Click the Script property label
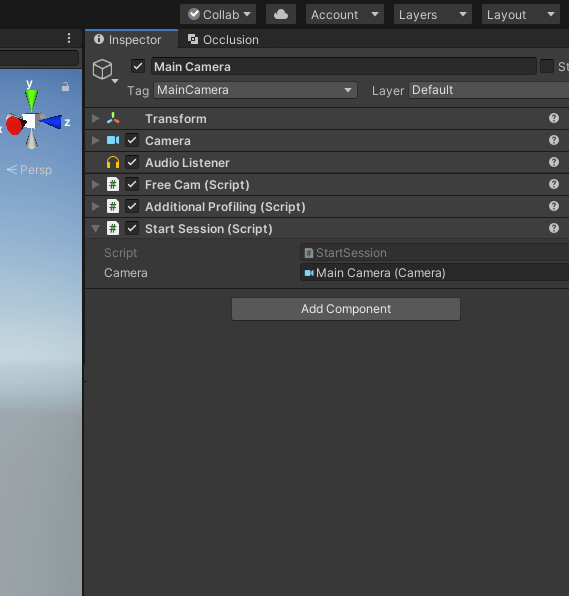Viewport: 569px width, 596px height. click(120, 253)
